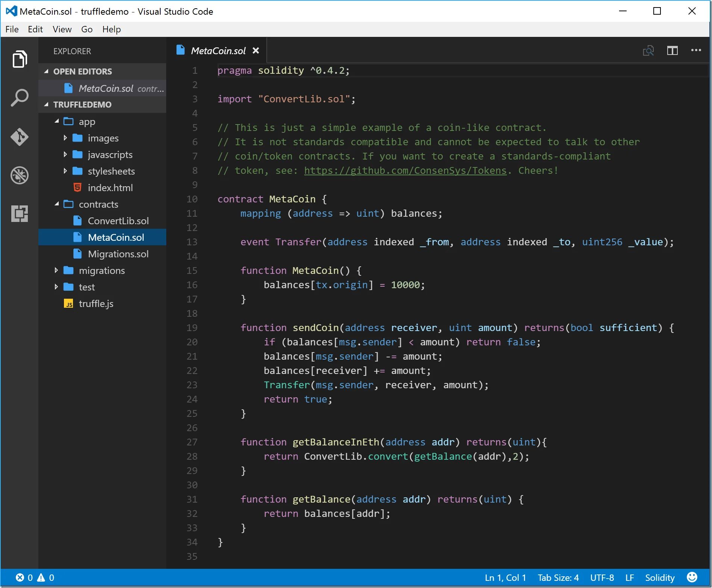Split the editor with the split icon

coord(673,50)
